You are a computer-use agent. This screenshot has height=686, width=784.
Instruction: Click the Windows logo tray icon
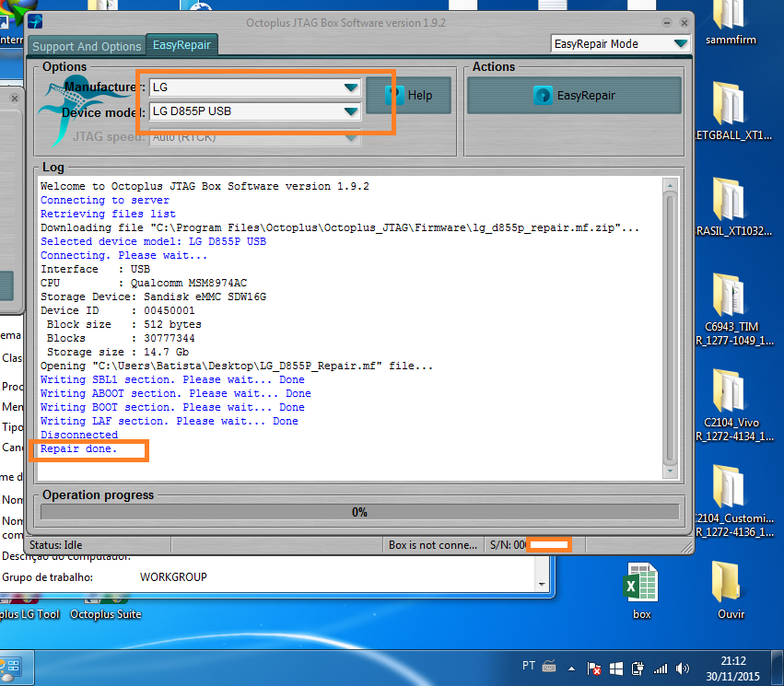pos(616,668)
